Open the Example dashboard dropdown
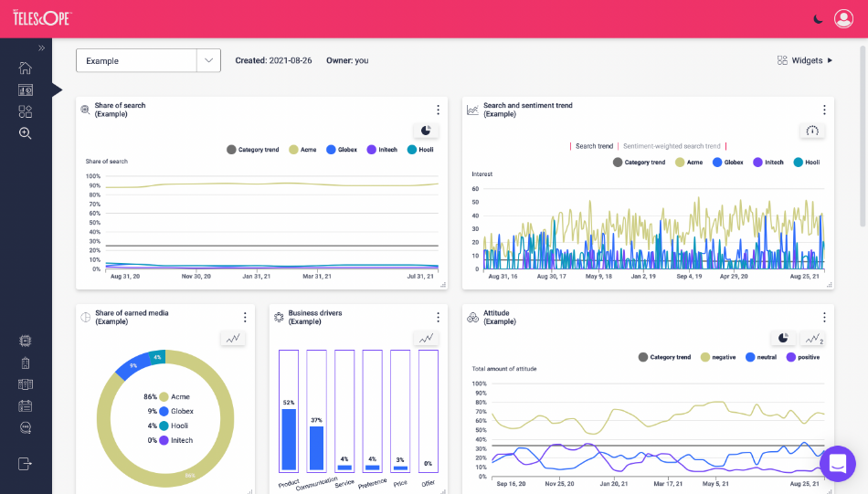The height and width of the screenshot is (494, 868). pyautogui.click(x=148, y=60)
